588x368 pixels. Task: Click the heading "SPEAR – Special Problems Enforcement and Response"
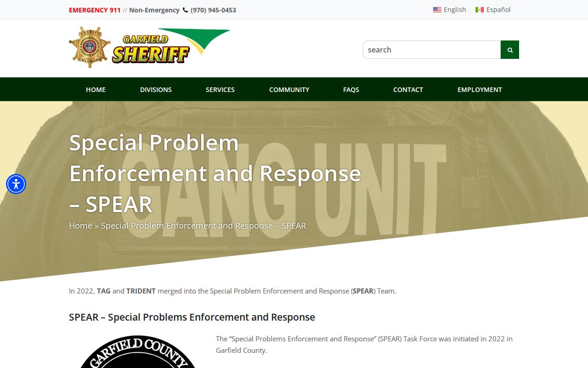[x=192, y=317]
